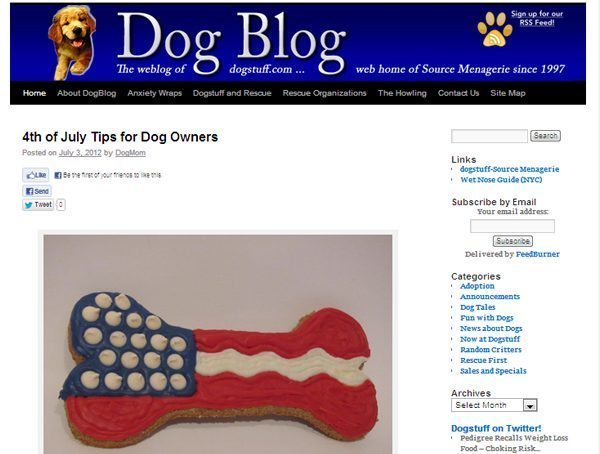The width and height of the screenshot is (600, 454).
Task: Click the Archives dropdown arrow
Action: click(530, 405)
